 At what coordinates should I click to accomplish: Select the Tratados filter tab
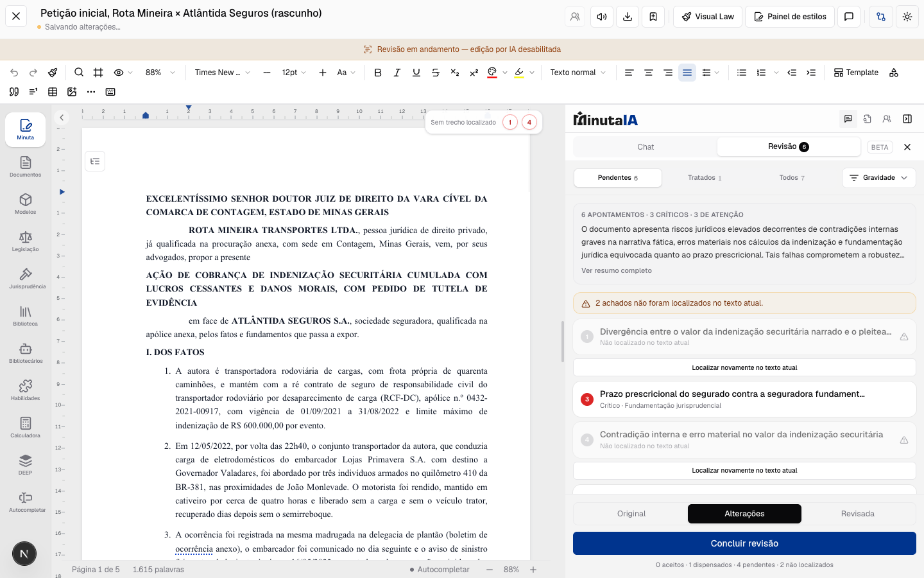click(x=705, y=178)
